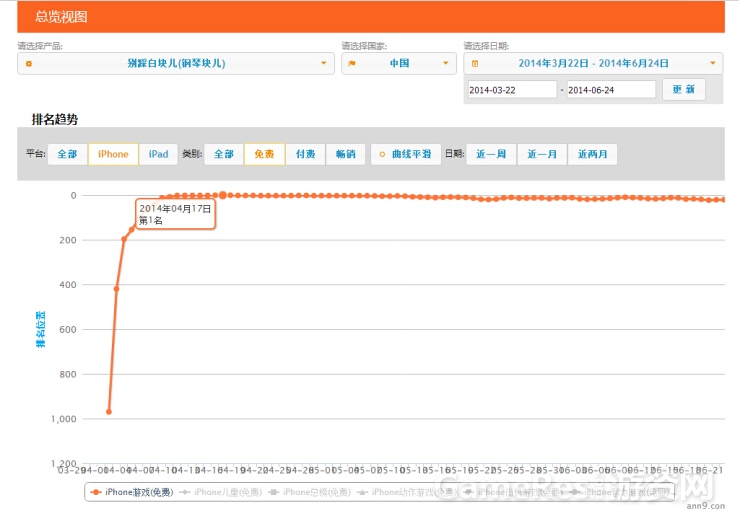Click the first data point near rank 1,000
739x520 pixels.
coord(109,412)
